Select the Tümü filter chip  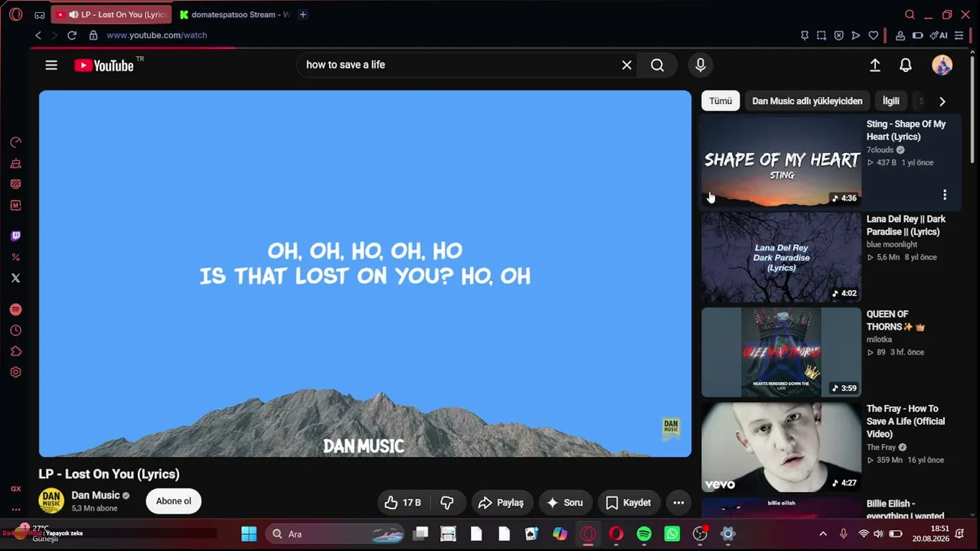pyautogui.click(x=720, y=101)
